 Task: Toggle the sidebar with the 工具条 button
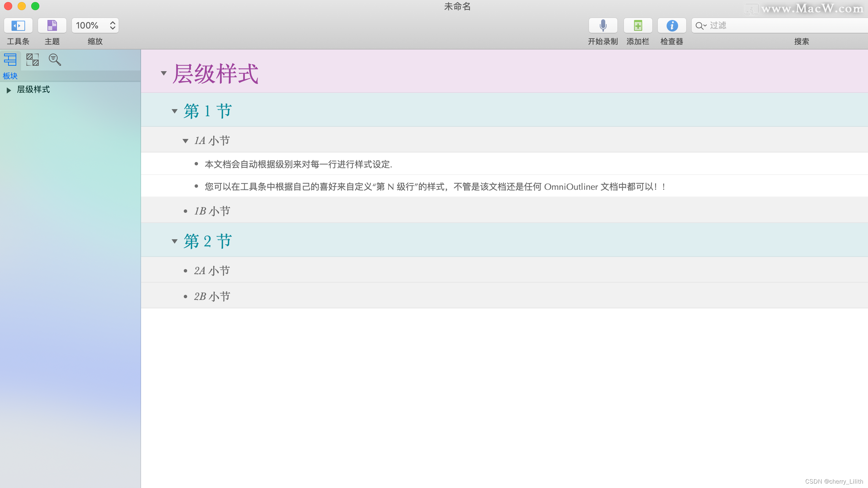(18, 25)
